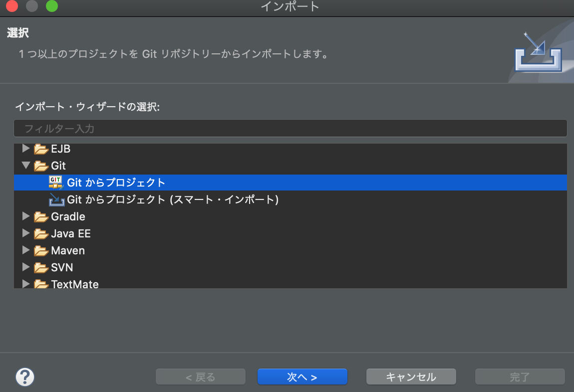Click the キャンセル button
Screen dimensions: 574x392
411,377
